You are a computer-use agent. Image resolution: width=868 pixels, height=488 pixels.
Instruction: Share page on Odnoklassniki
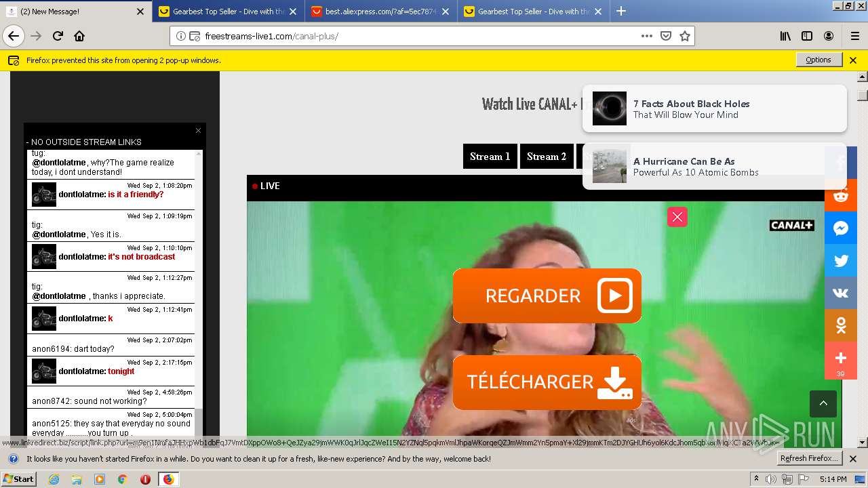pyautogui.click(x=841, y=326)
